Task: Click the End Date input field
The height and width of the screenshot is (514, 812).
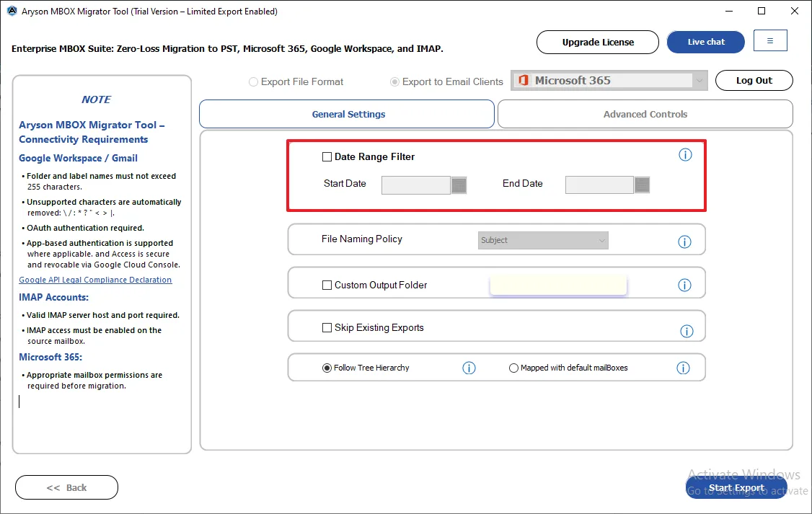Action: (599, 185)
